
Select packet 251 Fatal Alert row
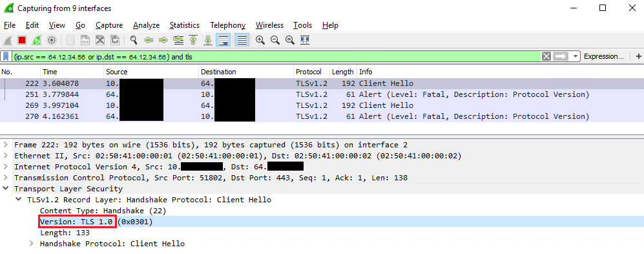click(322, 94)
